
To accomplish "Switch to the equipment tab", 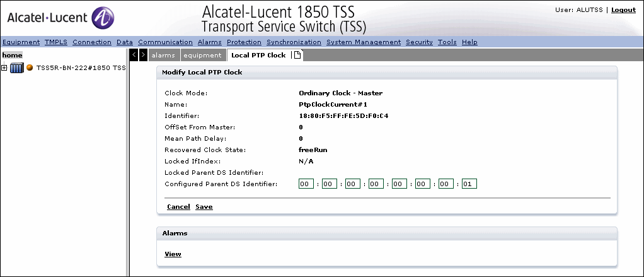I will [202, 55].
